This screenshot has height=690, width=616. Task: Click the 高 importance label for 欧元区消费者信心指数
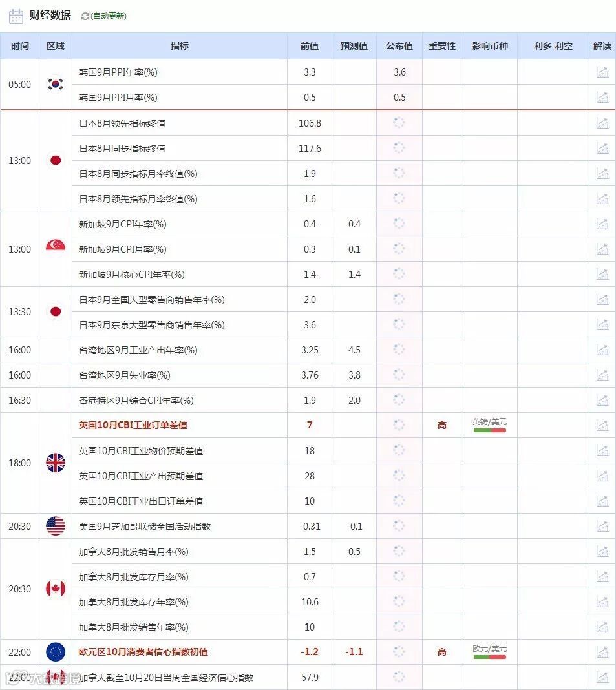pos(442,652)
